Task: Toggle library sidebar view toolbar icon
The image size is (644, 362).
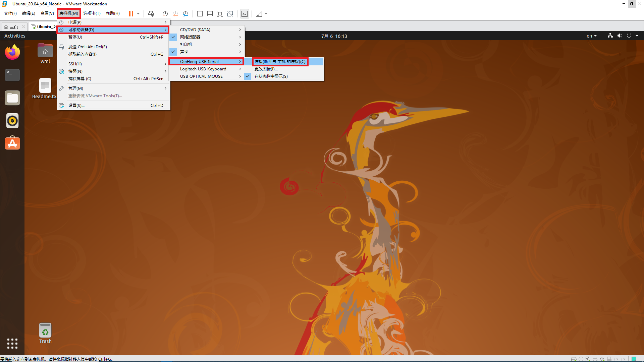Action: [200, 14]
